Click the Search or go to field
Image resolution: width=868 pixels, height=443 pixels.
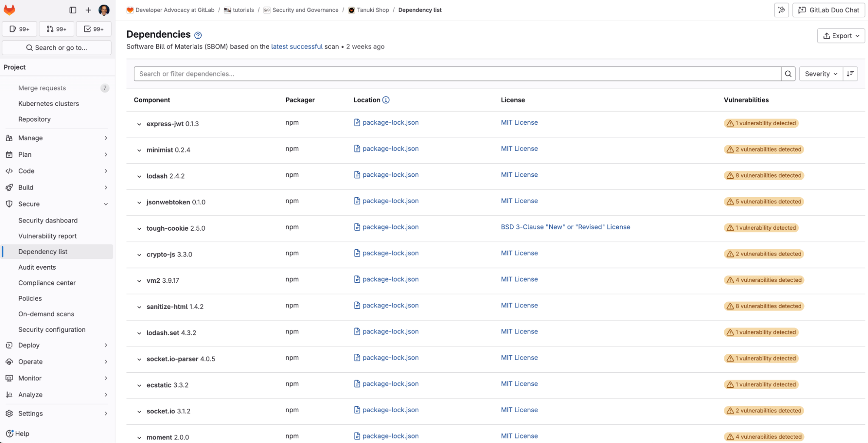click(57, 48)
